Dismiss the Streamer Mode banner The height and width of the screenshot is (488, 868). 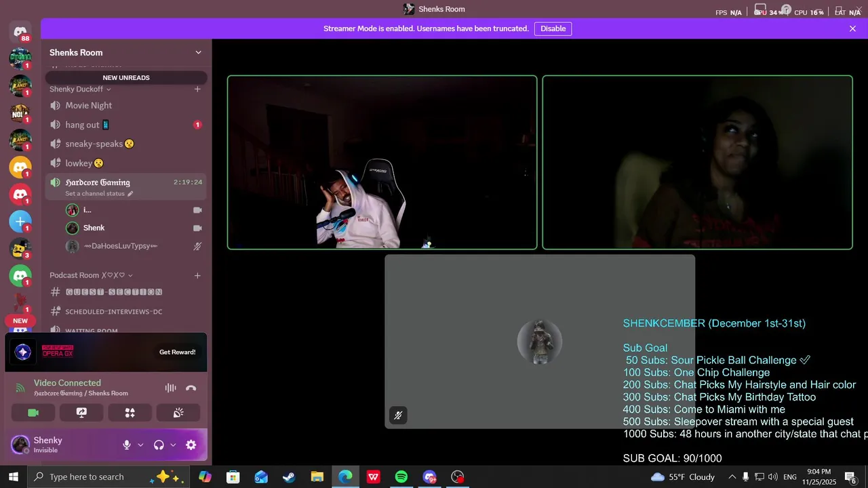click(852, 28)
